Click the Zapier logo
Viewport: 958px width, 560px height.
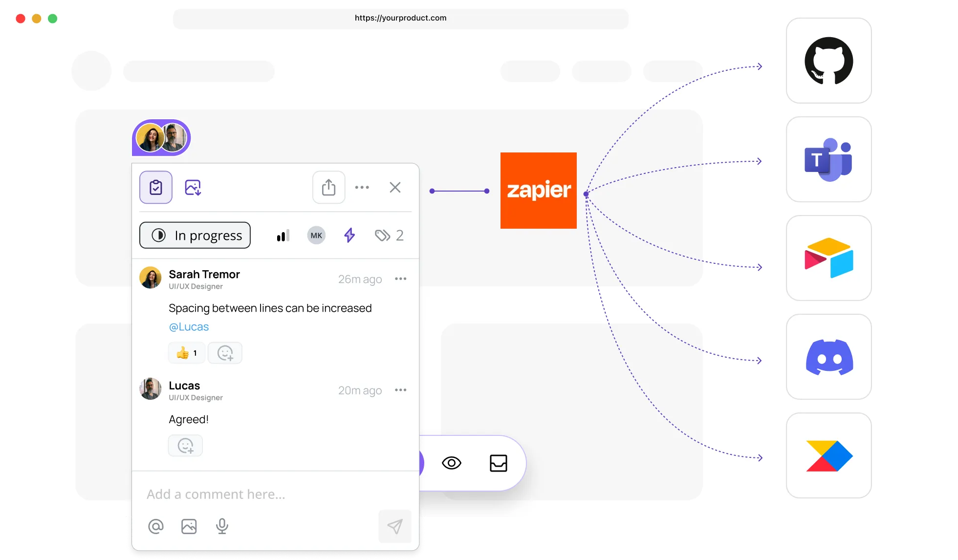click(538, 190)
